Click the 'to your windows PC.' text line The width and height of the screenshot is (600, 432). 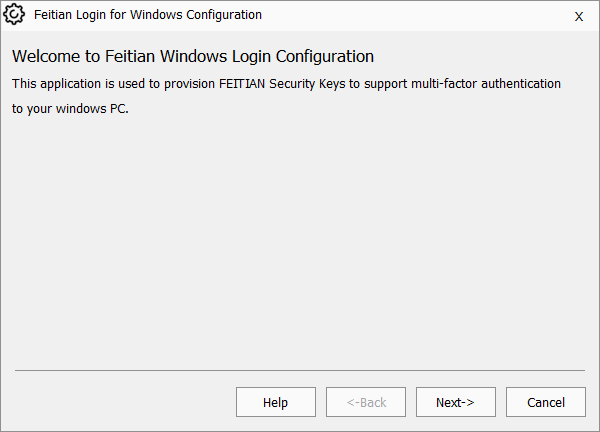click(x=70, y=109)
